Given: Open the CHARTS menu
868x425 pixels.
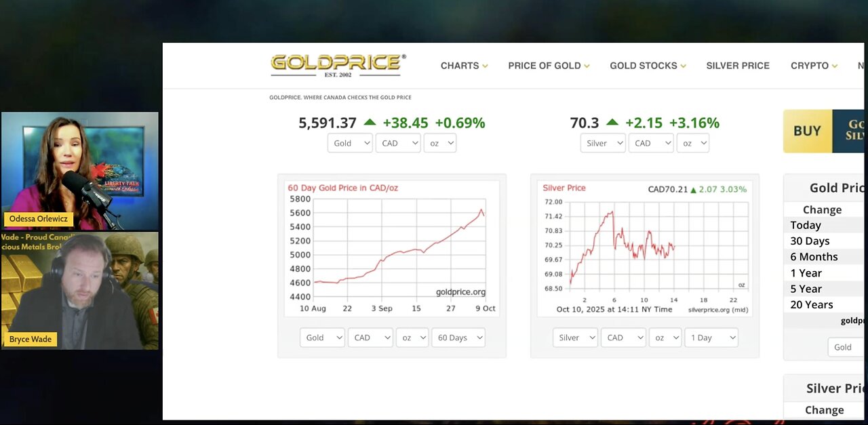Looking at the screenshot, I should click(x=465, y=66).
